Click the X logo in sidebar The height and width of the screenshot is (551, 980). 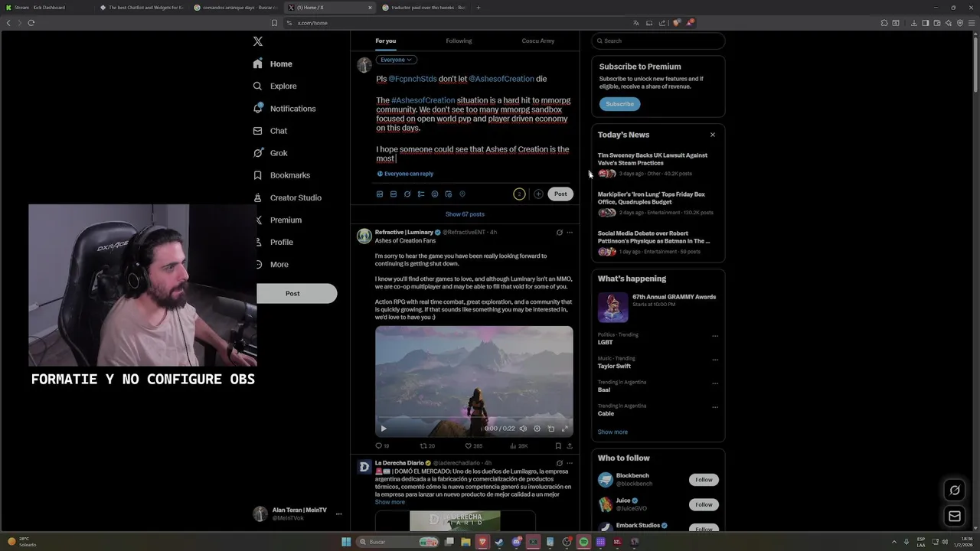click(x=258, y=41)
